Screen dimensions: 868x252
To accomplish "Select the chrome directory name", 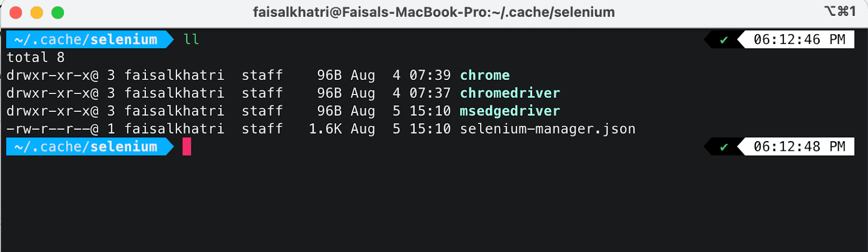I will click(484, 75).
